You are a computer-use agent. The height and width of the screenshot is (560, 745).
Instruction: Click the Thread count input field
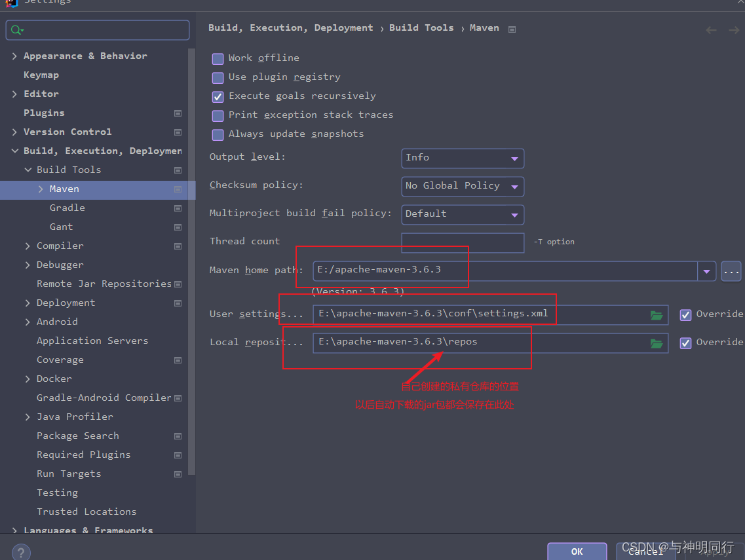click(x=463, y=243)
